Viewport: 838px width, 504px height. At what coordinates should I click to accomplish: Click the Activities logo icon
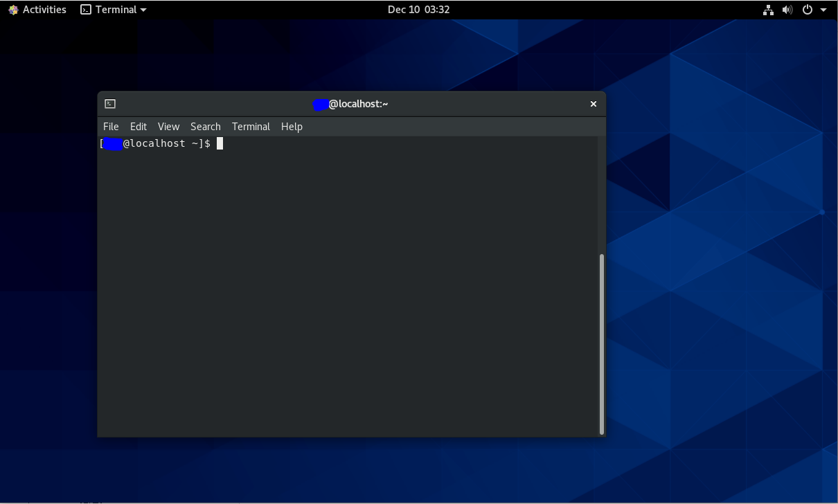13,10
